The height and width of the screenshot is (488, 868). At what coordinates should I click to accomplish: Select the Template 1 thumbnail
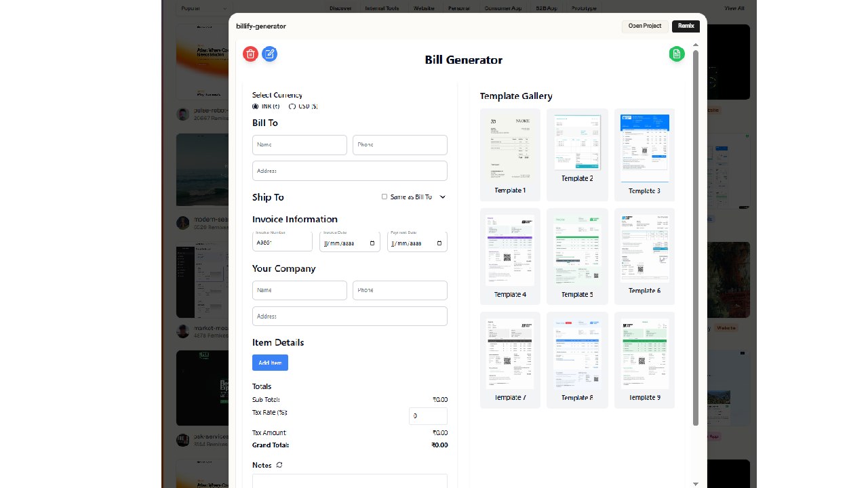point(510,155)
